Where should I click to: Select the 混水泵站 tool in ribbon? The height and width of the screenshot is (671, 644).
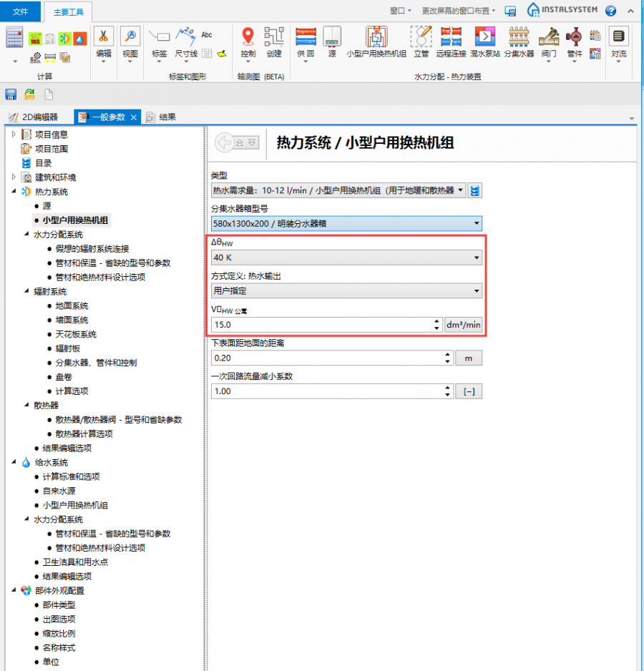point(484,40)
